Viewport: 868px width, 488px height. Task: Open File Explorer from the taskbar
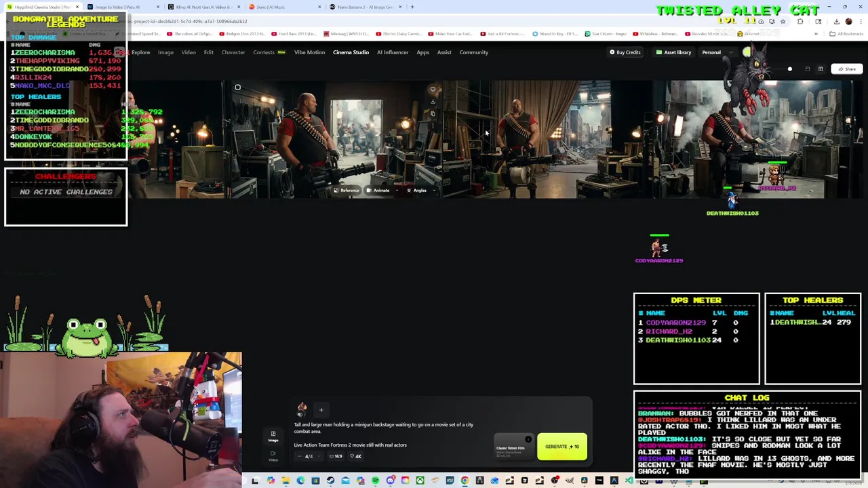[285, 481]
